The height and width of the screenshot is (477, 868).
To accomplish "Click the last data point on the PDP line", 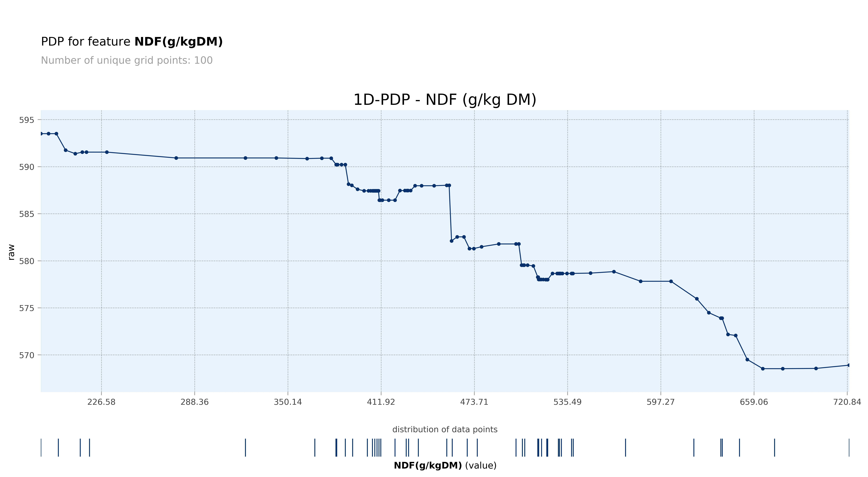I will [848, 365].
